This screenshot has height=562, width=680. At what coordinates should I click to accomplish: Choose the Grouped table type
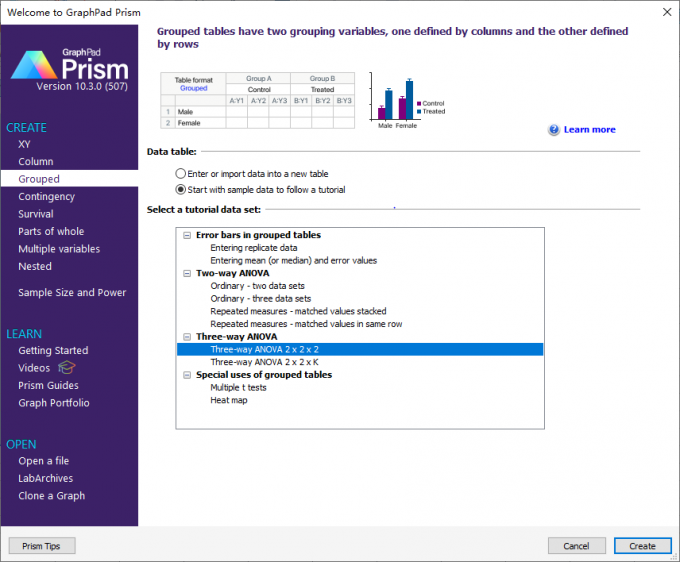[69, 179]
